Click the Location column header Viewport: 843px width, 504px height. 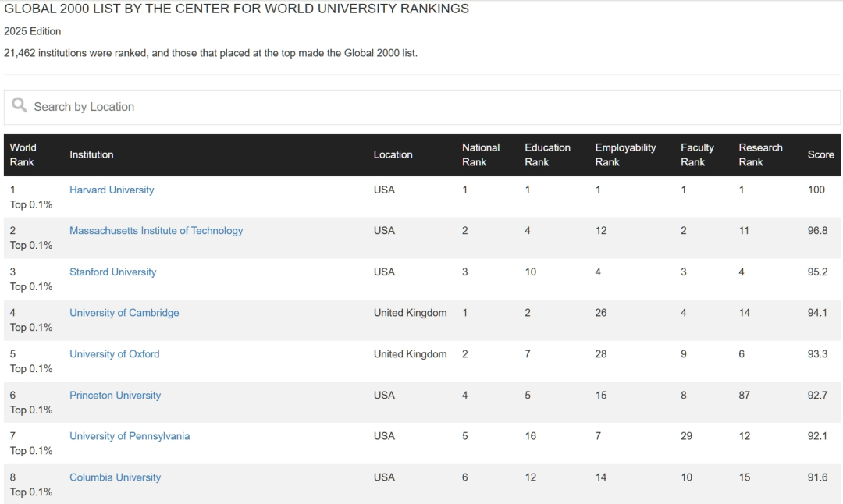click(393, 154)
